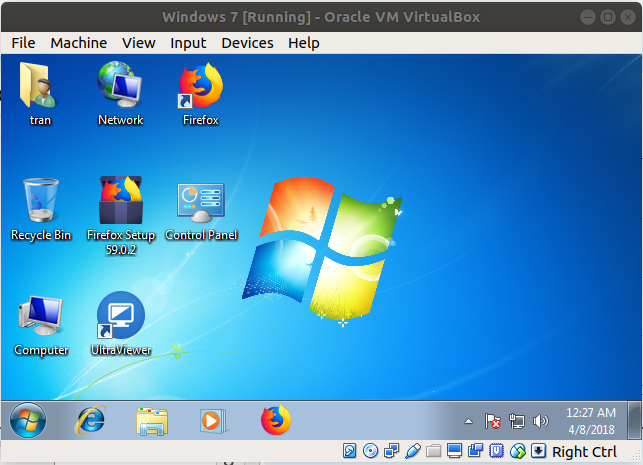
Task: Click the keyboard capture arrow indicator
Action: 538,451
